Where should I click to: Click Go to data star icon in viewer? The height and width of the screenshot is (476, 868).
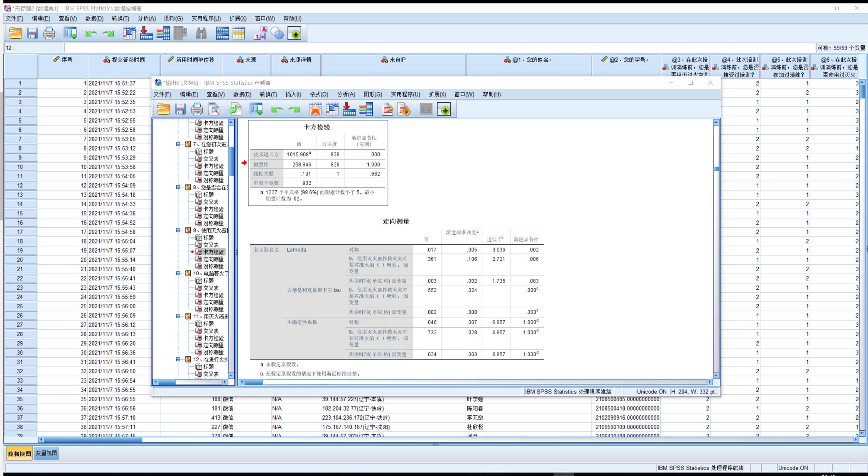tap(315, 109)
